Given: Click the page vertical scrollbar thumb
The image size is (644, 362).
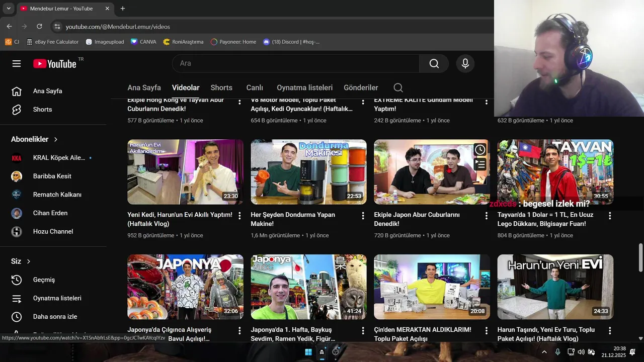Looking at the screenshot, I should pos(640,257).
